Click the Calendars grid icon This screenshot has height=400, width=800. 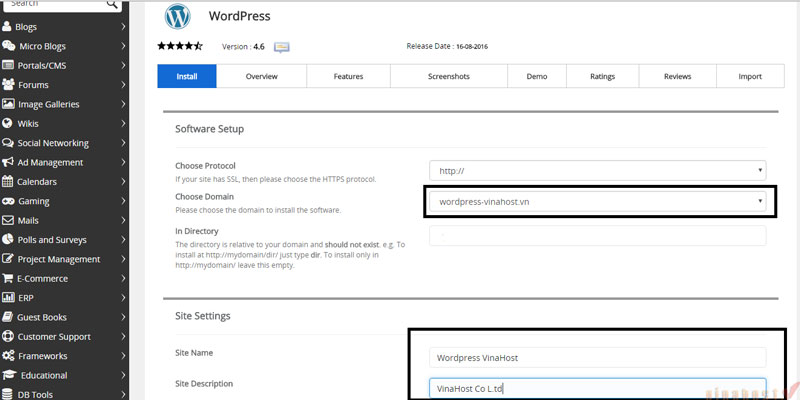click(x=8, y=182)
